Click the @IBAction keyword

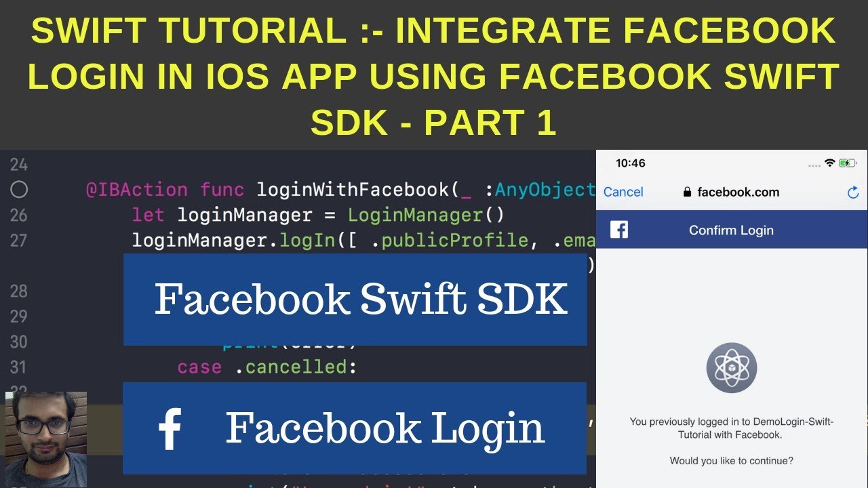click(136, 190)
